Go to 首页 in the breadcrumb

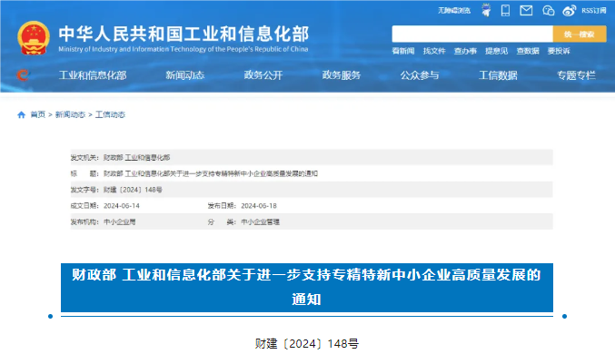(37, 114)
